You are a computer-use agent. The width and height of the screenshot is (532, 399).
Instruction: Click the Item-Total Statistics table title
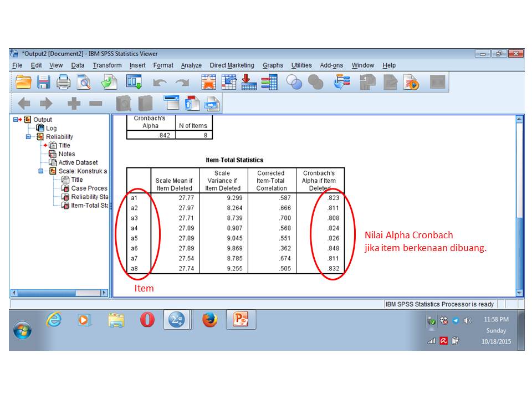pos(234,160)
